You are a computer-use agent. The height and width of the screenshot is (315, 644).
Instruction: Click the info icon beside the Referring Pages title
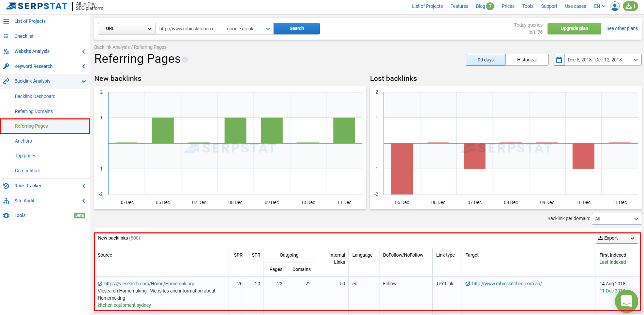pos(185,59)
